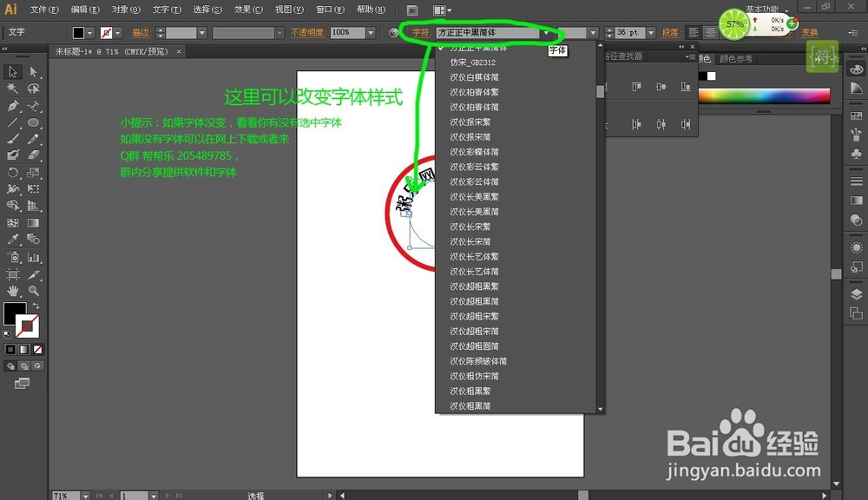Open the font family dropdown arrow
This screenshot has width=868, height=500.
[546, 33]
